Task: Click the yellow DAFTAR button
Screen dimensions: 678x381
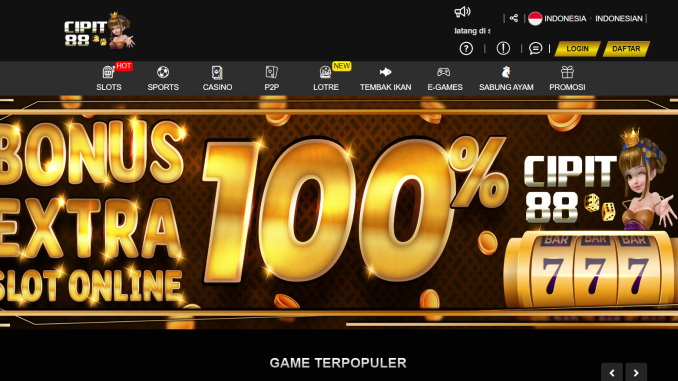Action: point(626,49)
